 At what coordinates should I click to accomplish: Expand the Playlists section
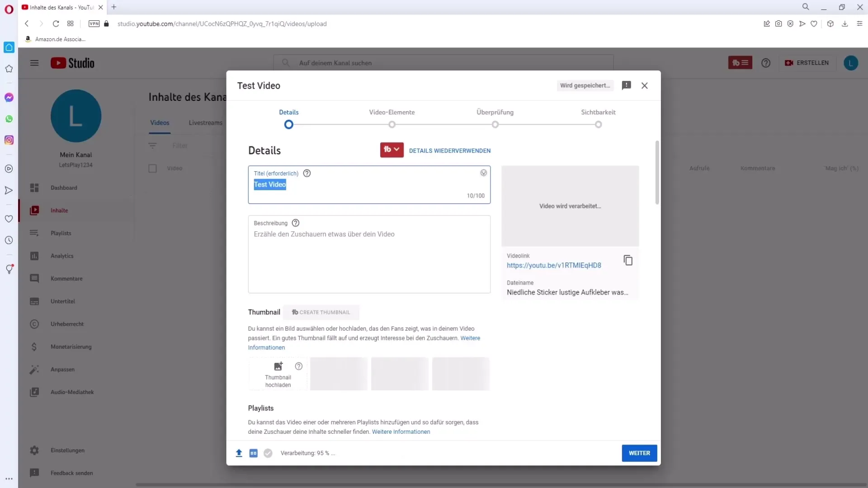coord(260,408)
